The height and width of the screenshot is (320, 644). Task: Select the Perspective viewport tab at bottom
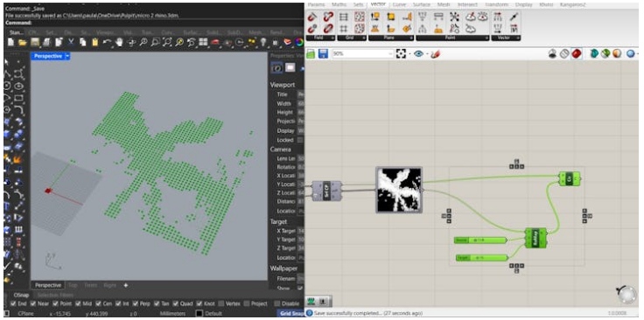[x=47, y=285]
